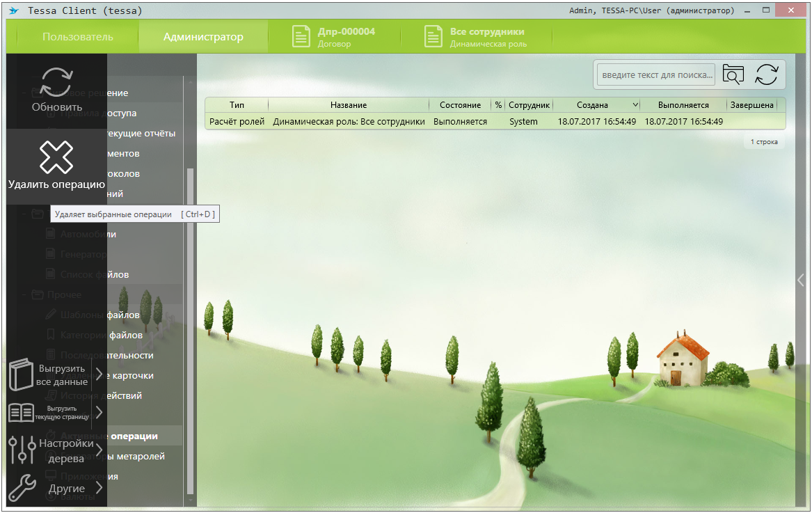The height and width of the screenshot is (513, 812).
Task: Click the refresh icon above the operations table
Action: (x=767, y=74)
